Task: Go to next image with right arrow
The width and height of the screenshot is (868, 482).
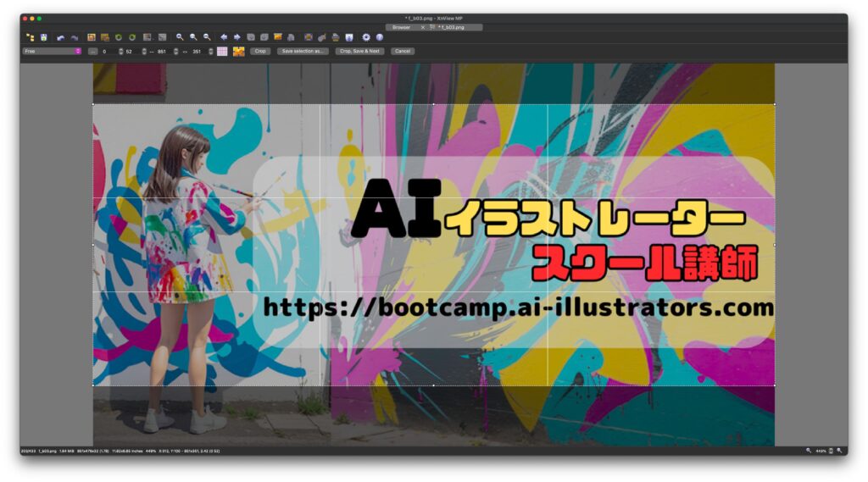Action: pyautogui.click(x=237, y=37)
